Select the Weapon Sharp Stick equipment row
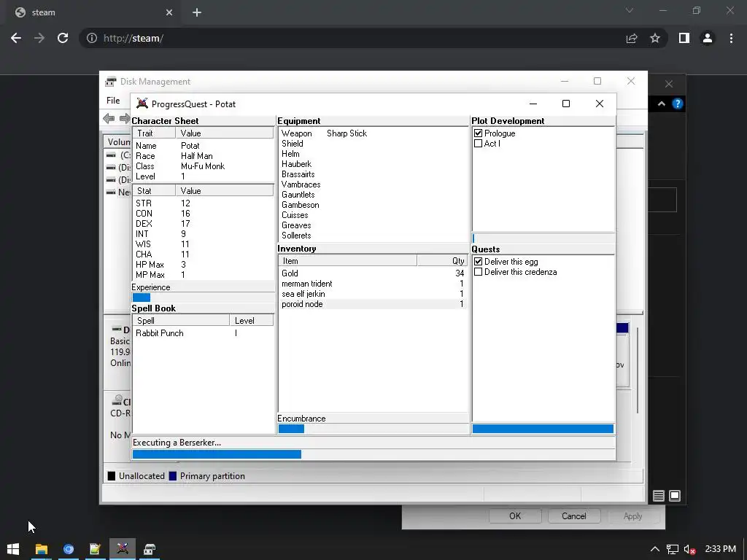 point(373,133)
